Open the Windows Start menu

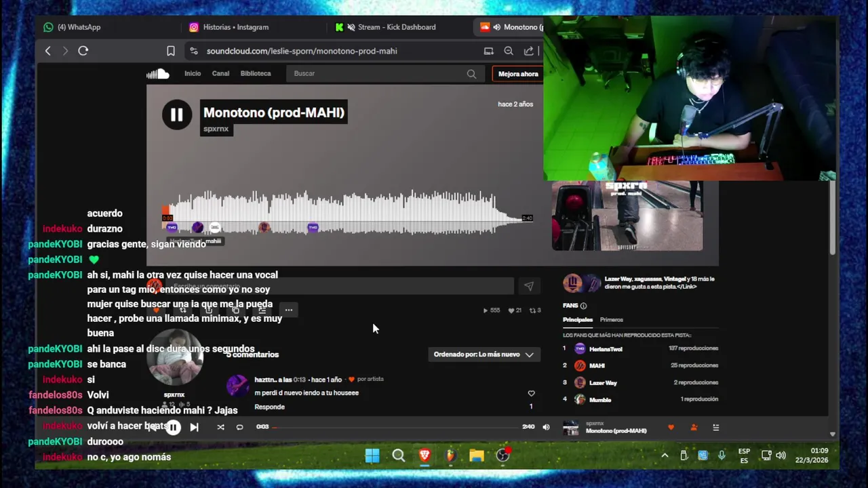[x=372, y=455]
